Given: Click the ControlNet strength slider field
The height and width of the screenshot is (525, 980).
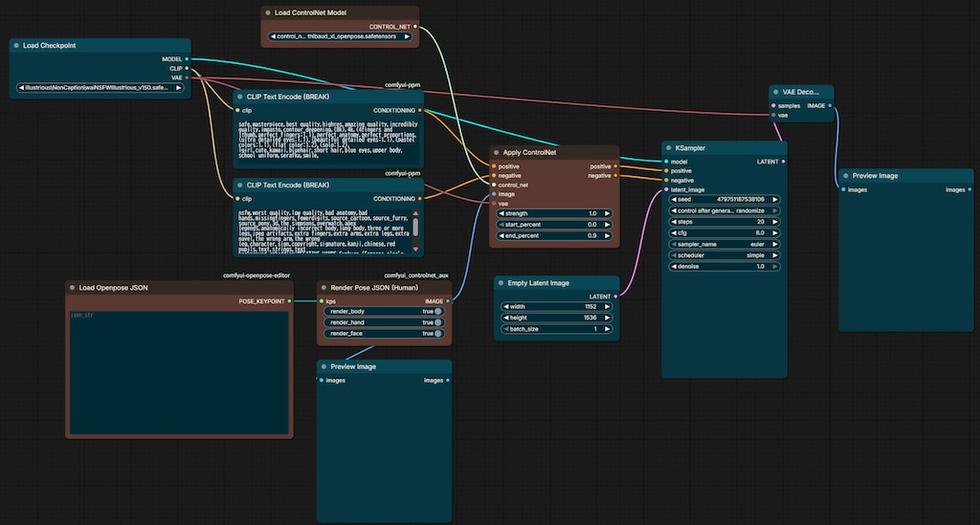Looking at the screenshot, I should (554, 214).
